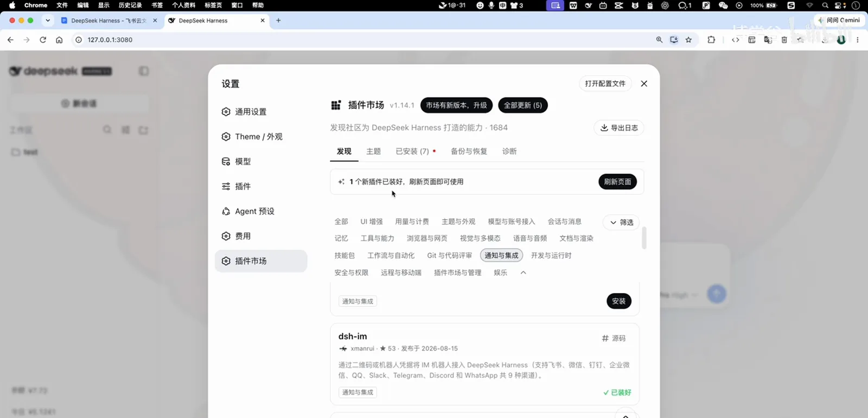The width and height of the screenshot is (868, 418).
Task: Select 插件市场 in the settings sidebar
Action: coord(261,261)
